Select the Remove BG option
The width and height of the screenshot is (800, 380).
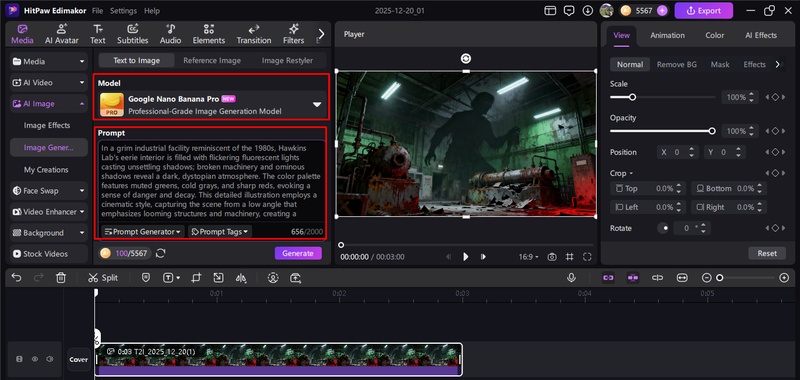[x=677, y=64]
